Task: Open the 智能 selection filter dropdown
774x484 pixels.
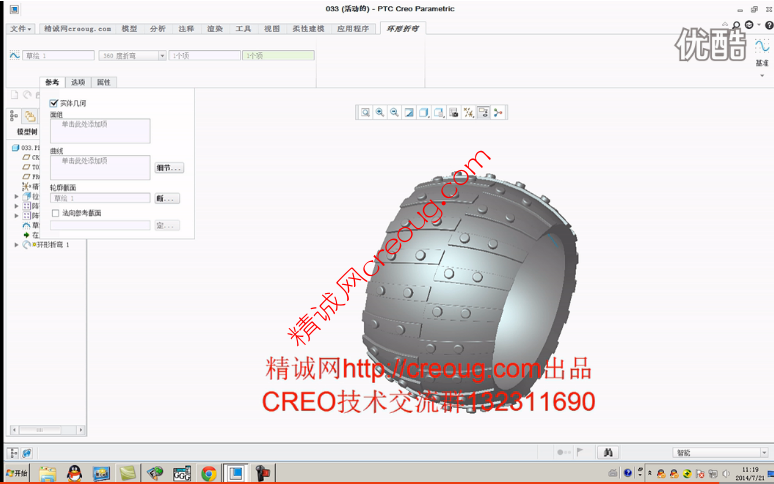Action: (764, 452)
